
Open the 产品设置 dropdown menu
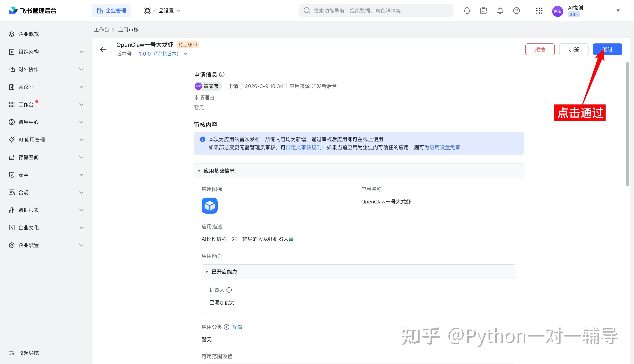click(x=162, y=11)
